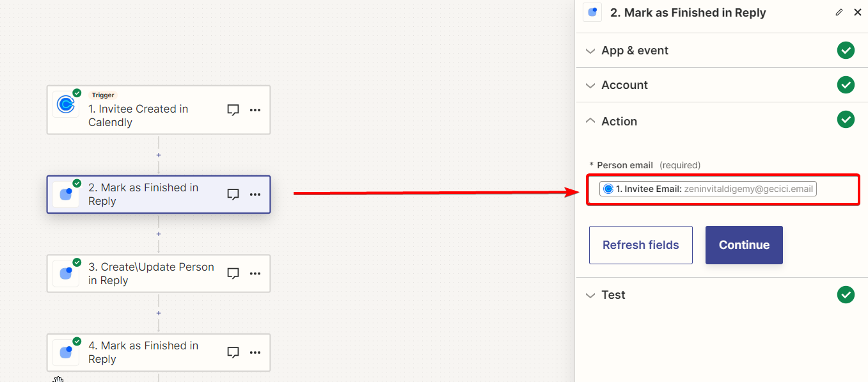Screen dimensions: 868x382
Task: Click Reply app icon in panel header
Action: point(592,12)
